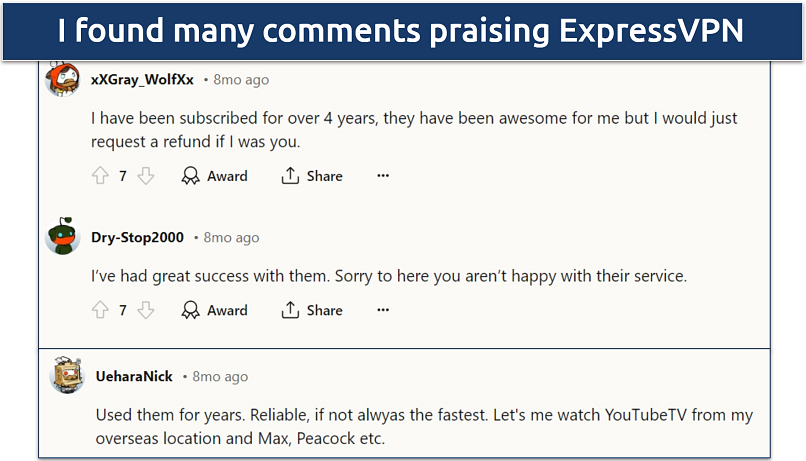The width and height of the screenshot is (806, 461).
Task: Click Dry-Stop2000 username link
Action: (x=137, y=237)
